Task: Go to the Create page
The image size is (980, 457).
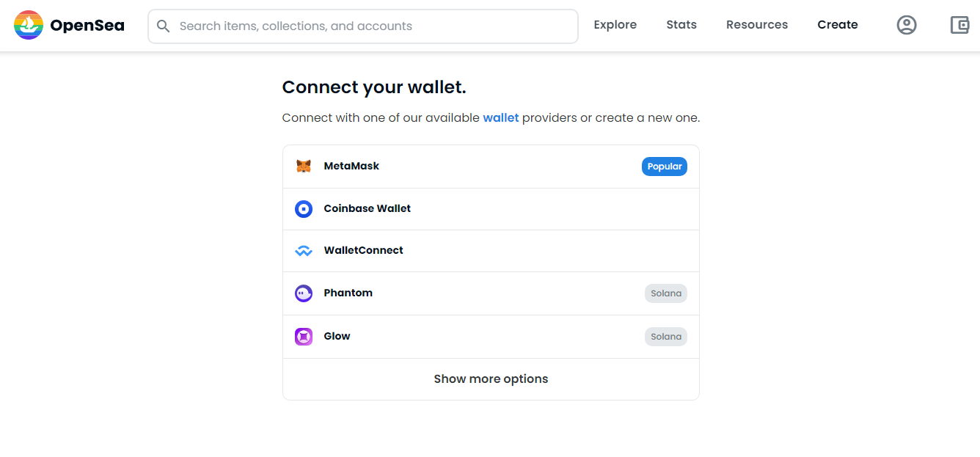Action: (x=838, y=25)
